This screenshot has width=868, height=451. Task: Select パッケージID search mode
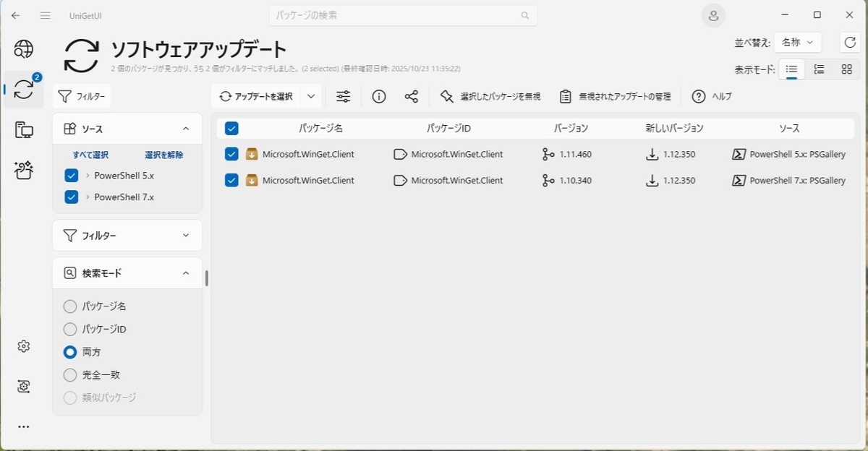tap(70, 330)
